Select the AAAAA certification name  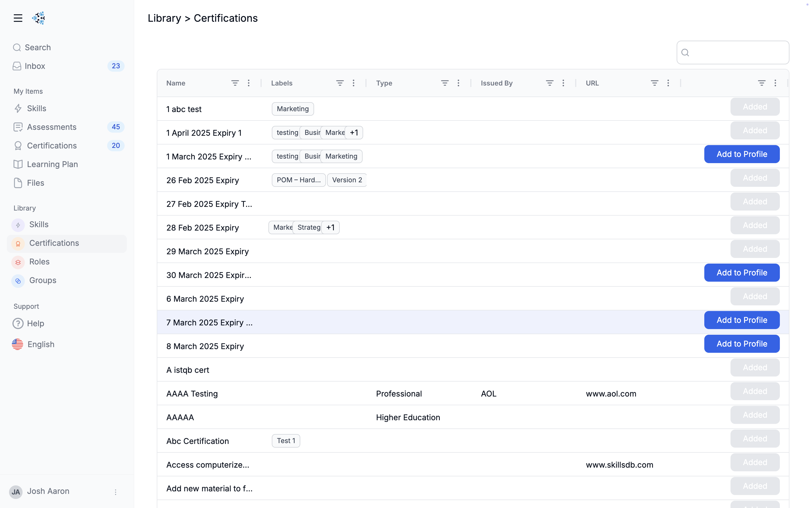coord(180,417)
